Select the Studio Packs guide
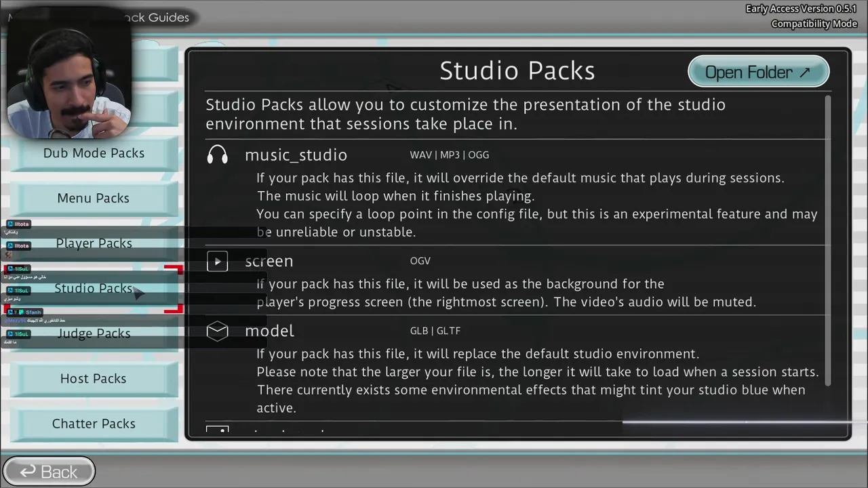 click(x=94, y=288)
